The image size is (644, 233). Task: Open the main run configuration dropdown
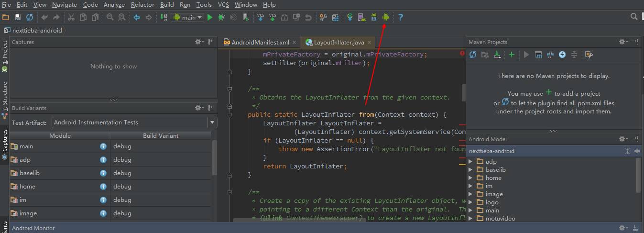pyautogui.click(x=187, y=17)
